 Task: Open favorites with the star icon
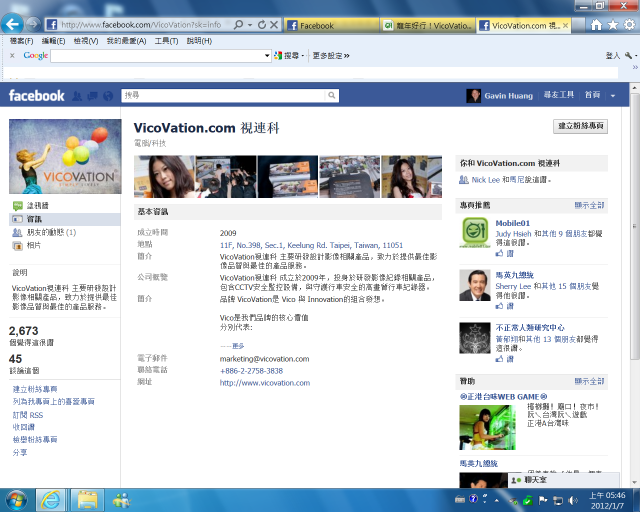coord(613,25)
